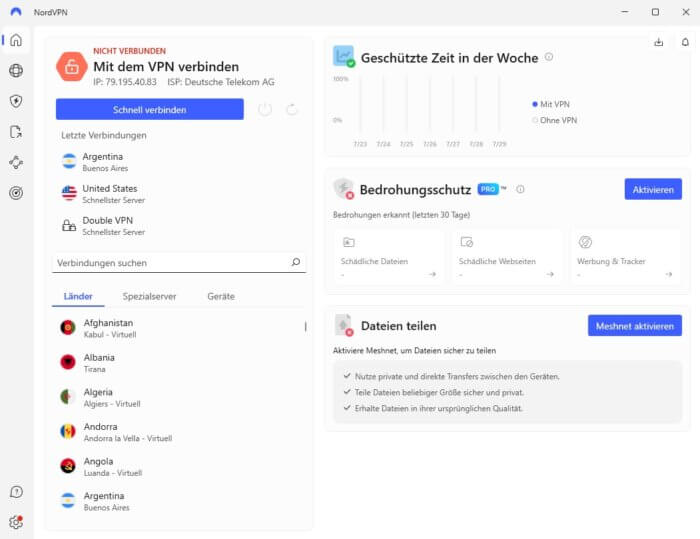
Task: Switch to the Geräte tab
Action: click(x=221, y=296)
